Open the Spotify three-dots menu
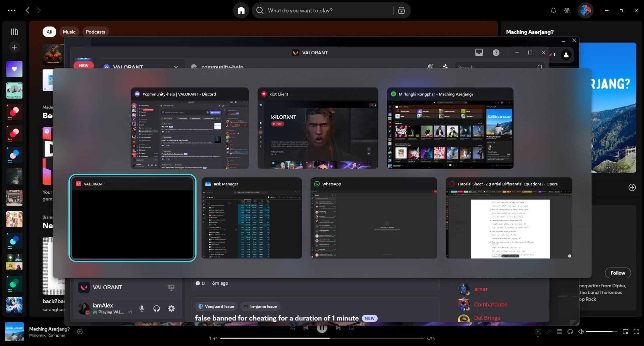Screen dimensions: 644x346 click(x=12, y=10)
